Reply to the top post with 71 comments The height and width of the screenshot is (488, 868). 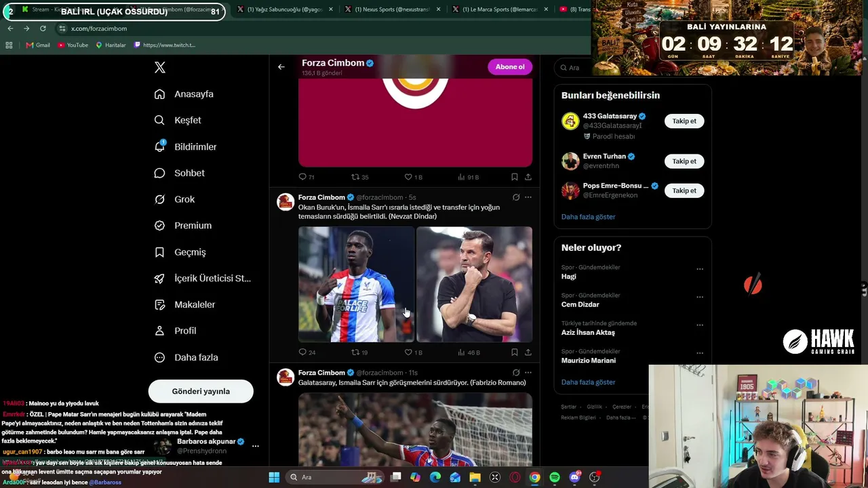[307, 177]
